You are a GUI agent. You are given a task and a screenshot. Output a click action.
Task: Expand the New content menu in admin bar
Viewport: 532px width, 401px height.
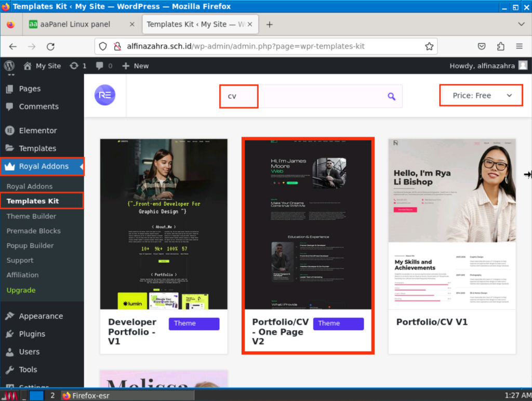(x=135, y=66)
